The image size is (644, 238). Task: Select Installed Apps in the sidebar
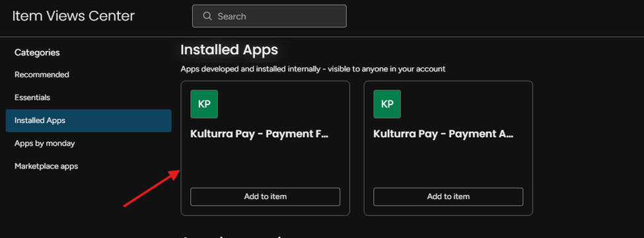click(89, 121)
